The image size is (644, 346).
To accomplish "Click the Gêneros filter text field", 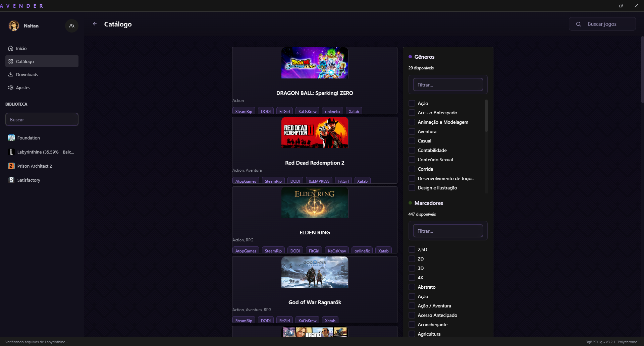I will [448, 85].
